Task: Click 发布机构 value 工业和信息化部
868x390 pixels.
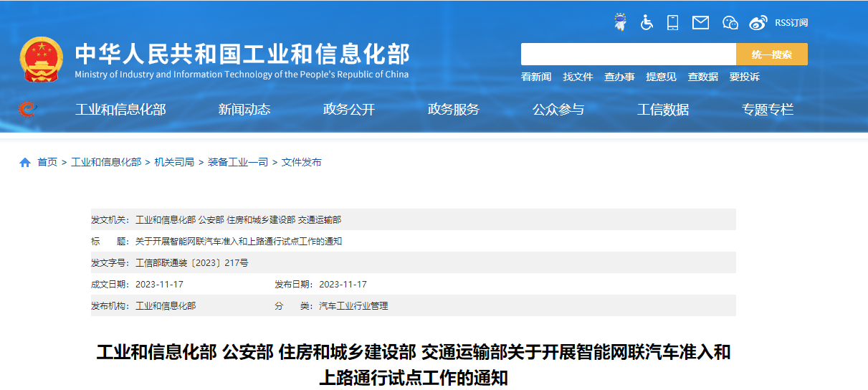Action: tap(166, 306)
